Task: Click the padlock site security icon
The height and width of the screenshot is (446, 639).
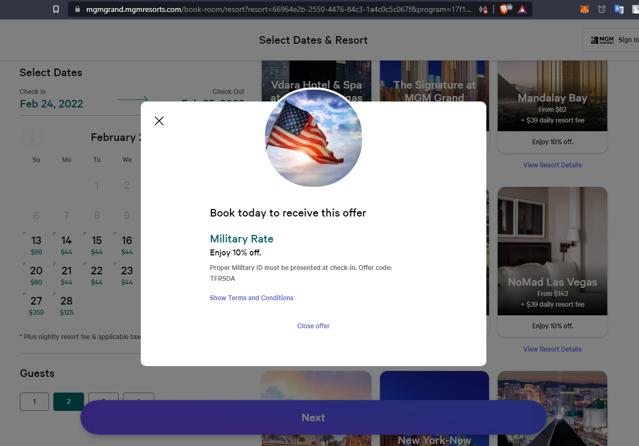Action: point(77,9)
